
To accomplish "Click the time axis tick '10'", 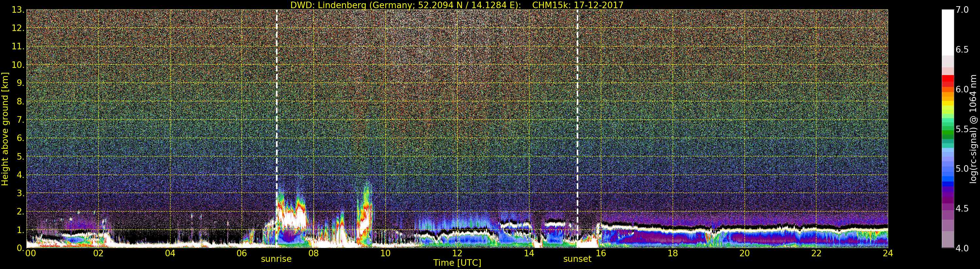I will click(x=385, y=253).
